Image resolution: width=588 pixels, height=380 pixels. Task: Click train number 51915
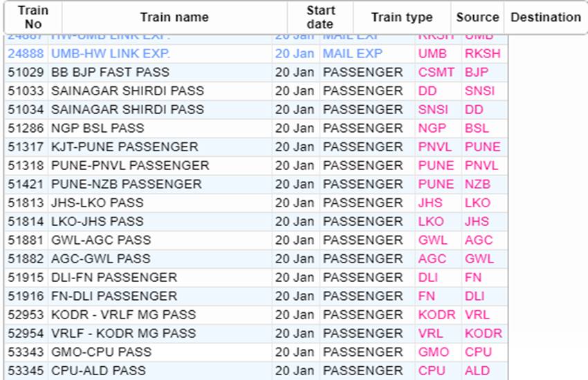tap(26, 277)
